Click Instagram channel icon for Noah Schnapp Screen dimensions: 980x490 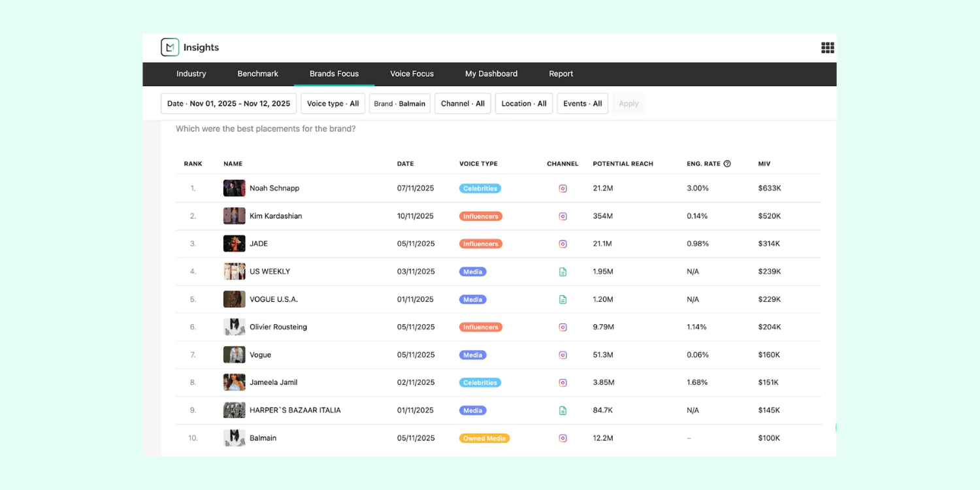coord(563,188)
